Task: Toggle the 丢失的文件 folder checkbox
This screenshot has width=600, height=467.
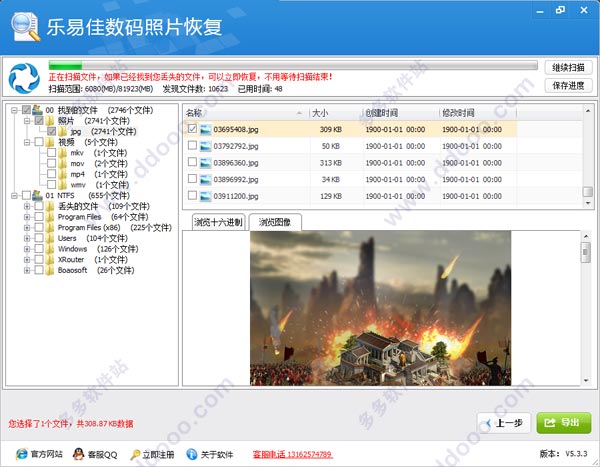Action: point(39,206)
